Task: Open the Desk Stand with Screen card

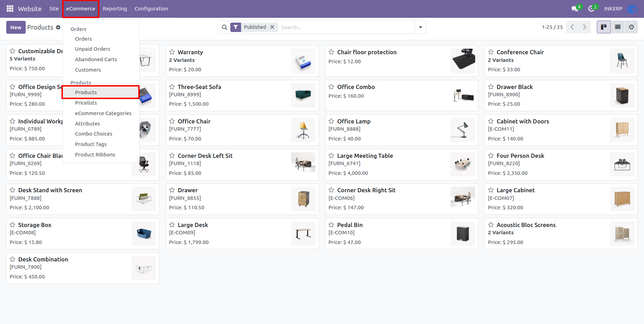Action: tap(83, 199)
